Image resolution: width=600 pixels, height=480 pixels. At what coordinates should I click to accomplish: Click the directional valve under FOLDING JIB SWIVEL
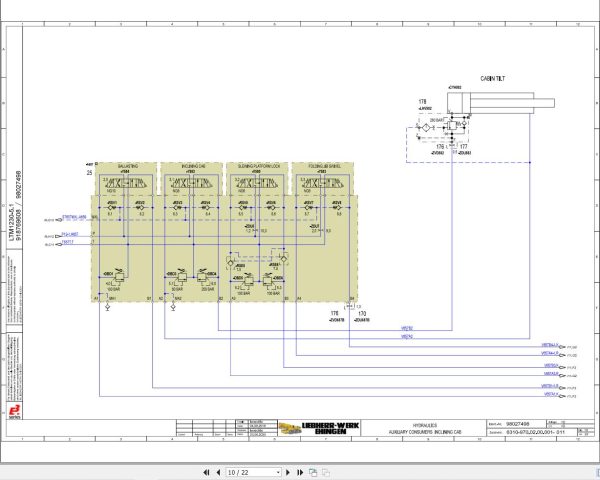click(322, 183)
